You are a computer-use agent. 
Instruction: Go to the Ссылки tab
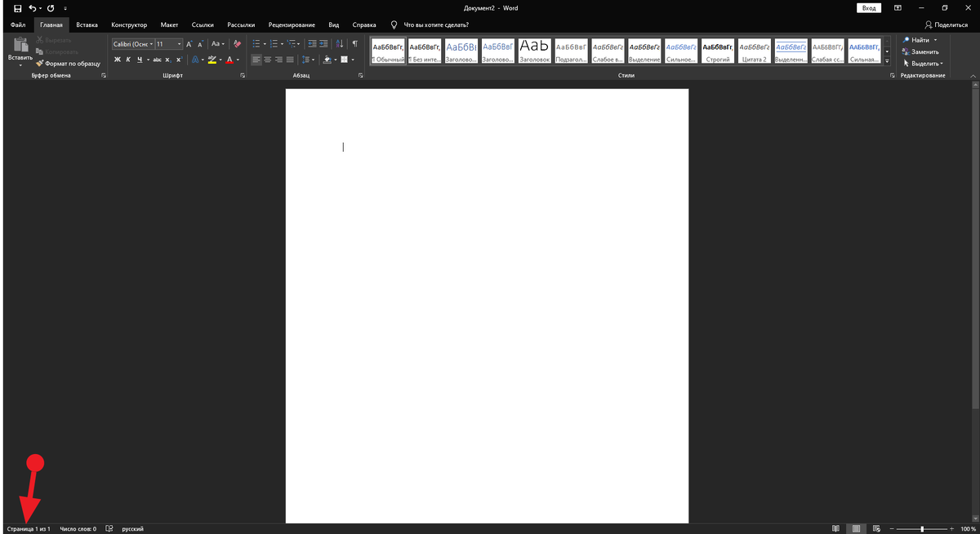click(x=203, y=24)
